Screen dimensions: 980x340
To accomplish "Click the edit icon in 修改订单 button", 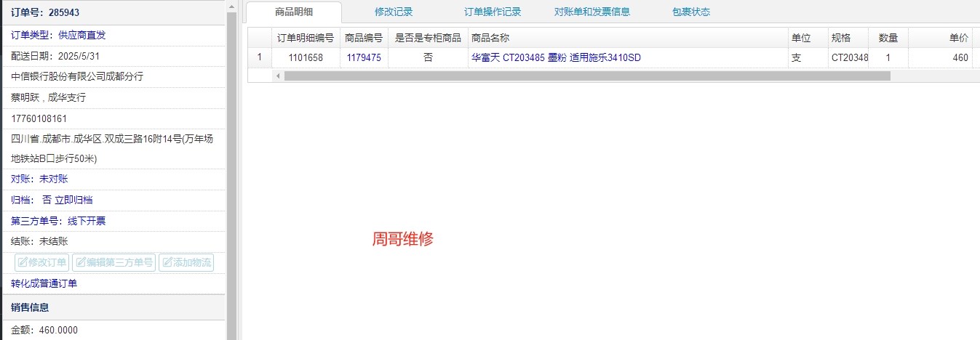I will (x=22, y=262).
